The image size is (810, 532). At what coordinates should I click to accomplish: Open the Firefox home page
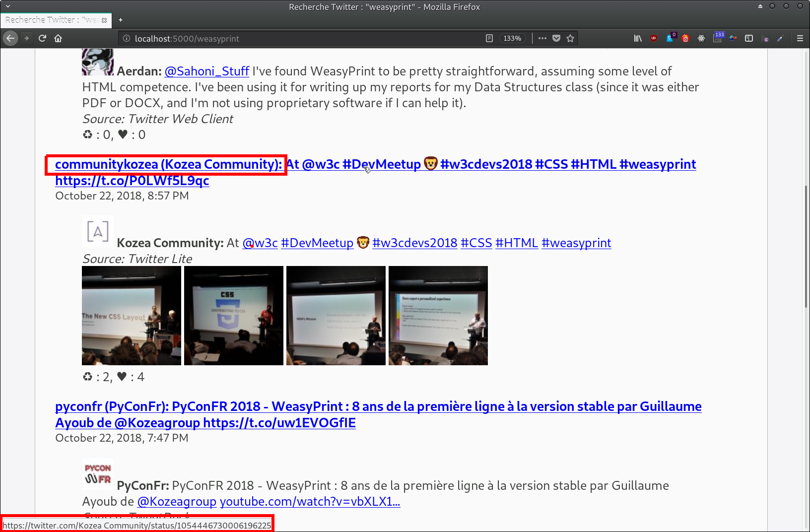click(58, 38)
